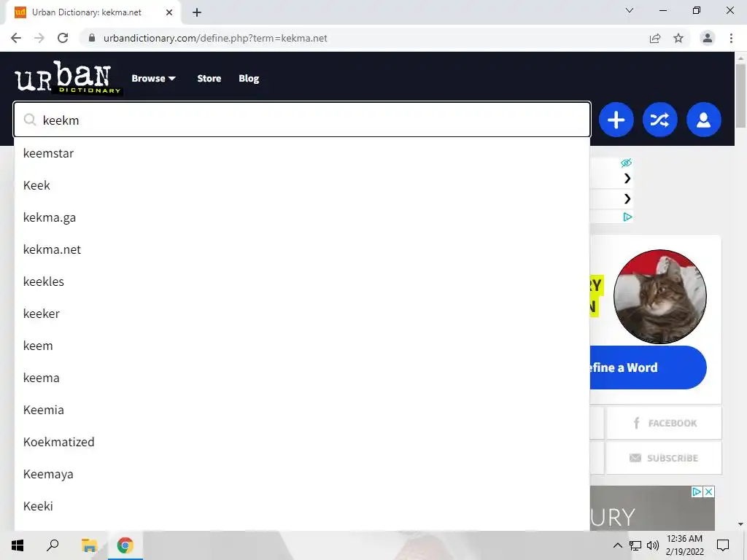This screenshot has height=560, width=747.
Task: Open the notification center icon
Action: (723, 545)
